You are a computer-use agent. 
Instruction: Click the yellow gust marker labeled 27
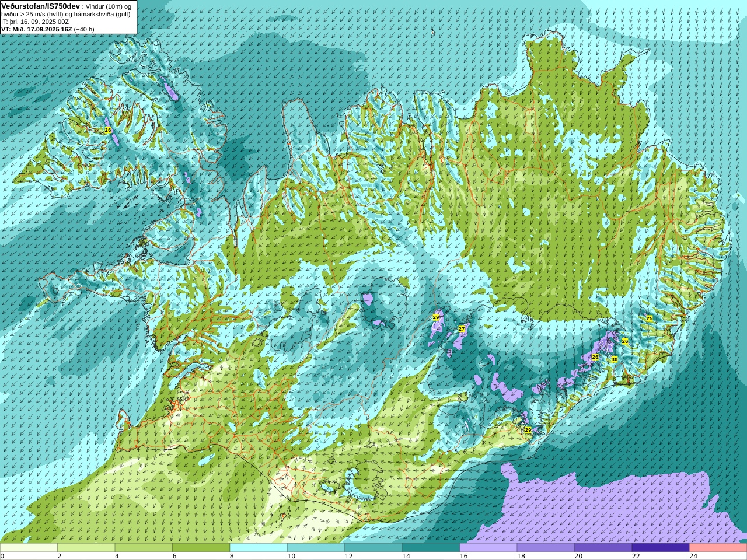coord(462,329)
